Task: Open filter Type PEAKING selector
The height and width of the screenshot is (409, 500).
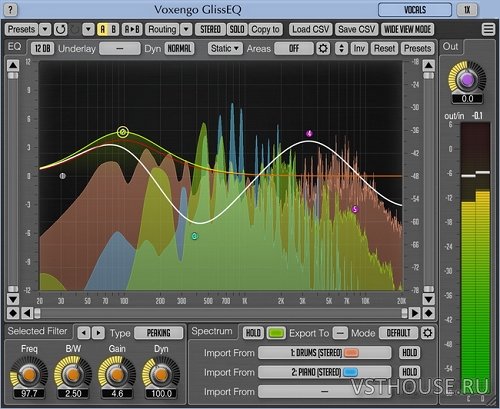Action: 159,333
